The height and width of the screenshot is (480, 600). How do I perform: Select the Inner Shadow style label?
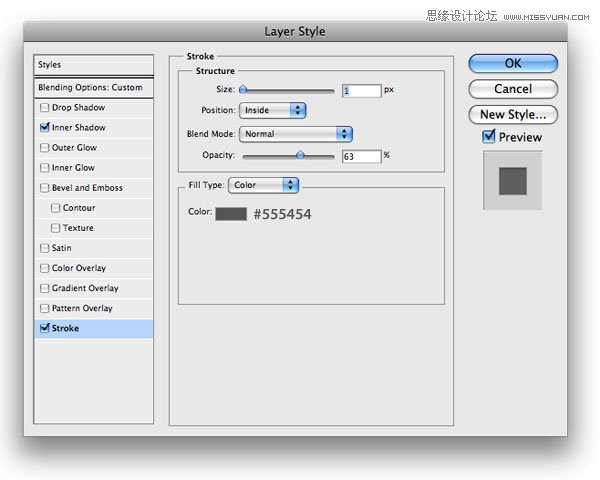79,128
